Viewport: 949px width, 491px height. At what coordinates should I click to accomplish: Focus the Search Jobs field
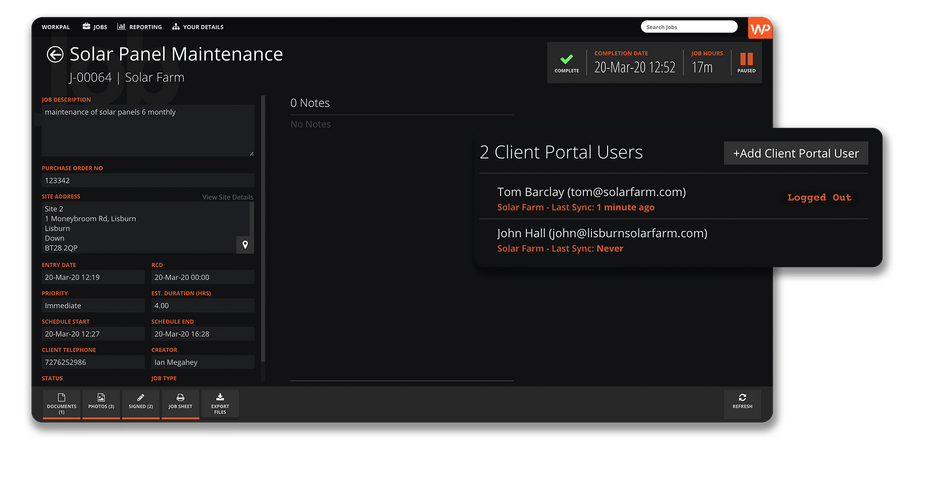point(689,27)
